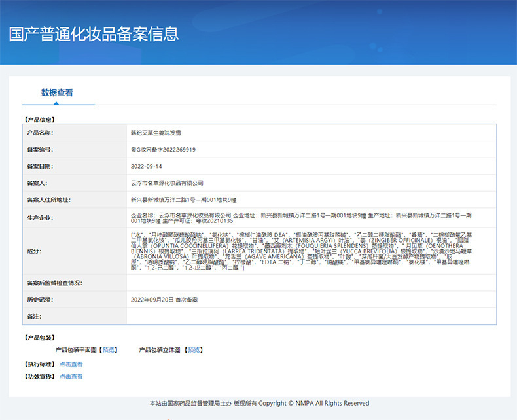Screen dimensions: 517x420
Task: Click the empty 备案后监督检查情况 value cell
Action: 311,283
